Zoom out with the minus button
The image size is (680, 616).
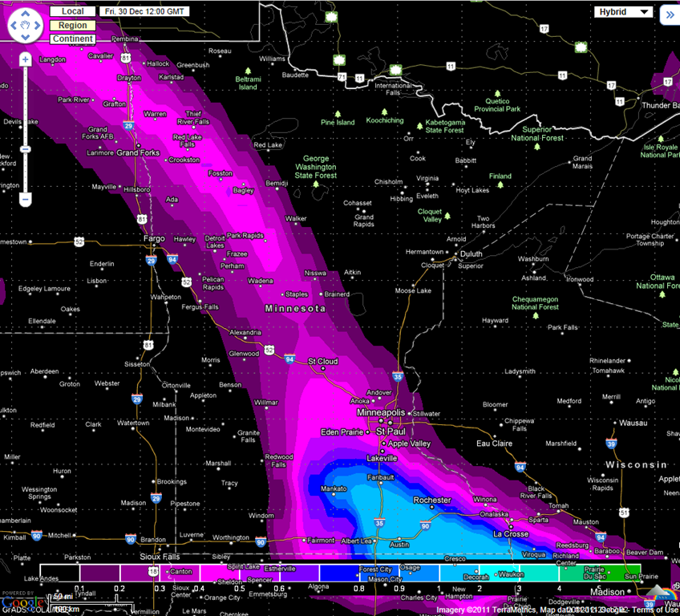tap(25, 200)
